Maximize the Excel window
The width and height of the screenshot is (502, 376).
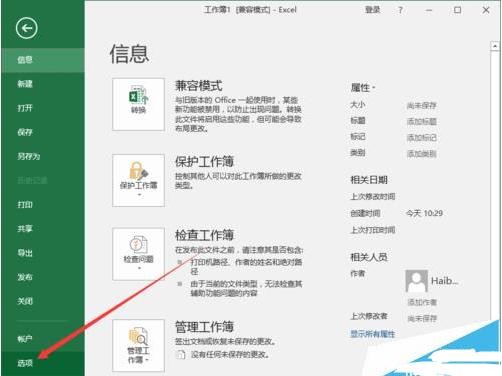click(457, 10)
